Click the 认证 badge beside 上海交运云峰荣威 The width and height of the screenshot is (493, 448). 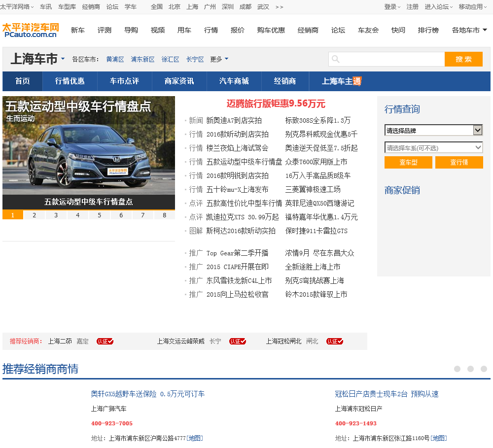237,341
